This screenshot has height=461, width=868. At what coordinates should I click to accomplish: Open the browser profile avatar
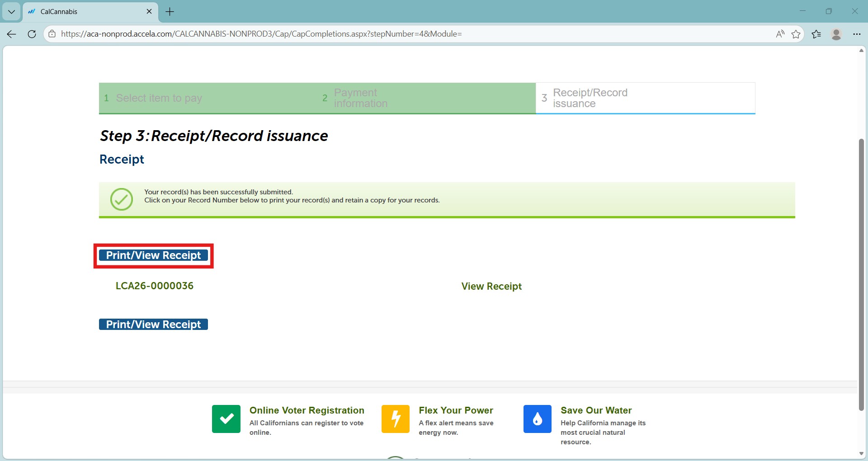pyautogui.click(x=836, y=34)
